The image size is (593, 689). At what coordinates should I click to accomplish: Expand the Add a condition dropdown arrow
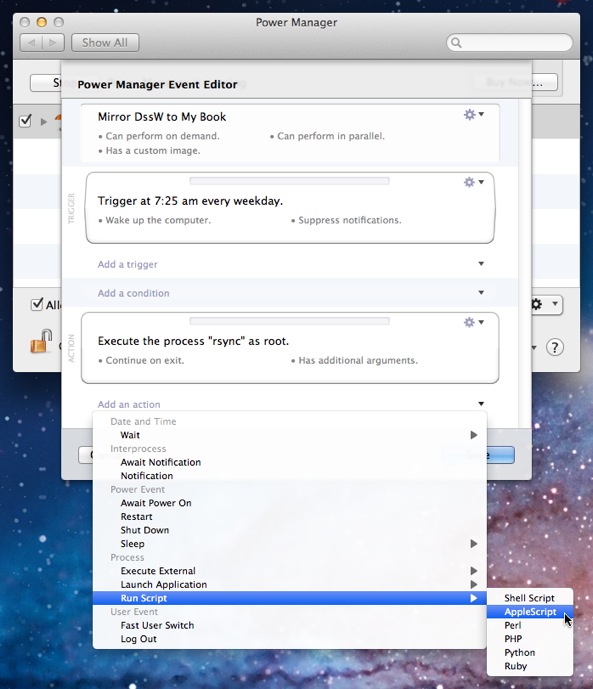(481, 293)
